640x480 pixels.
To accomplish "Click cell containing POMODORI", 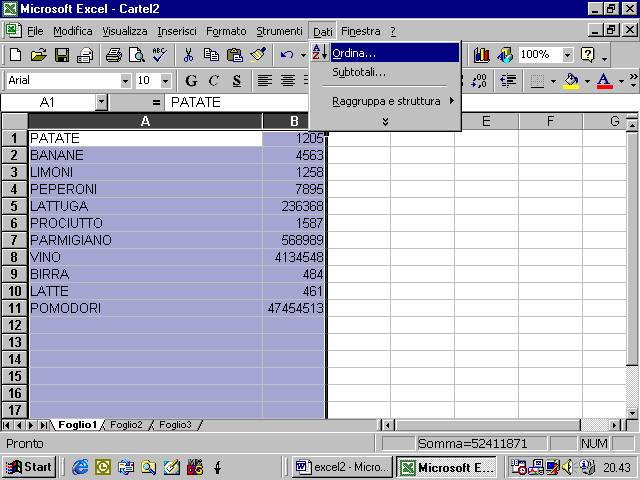I will [x=145, y=308].
